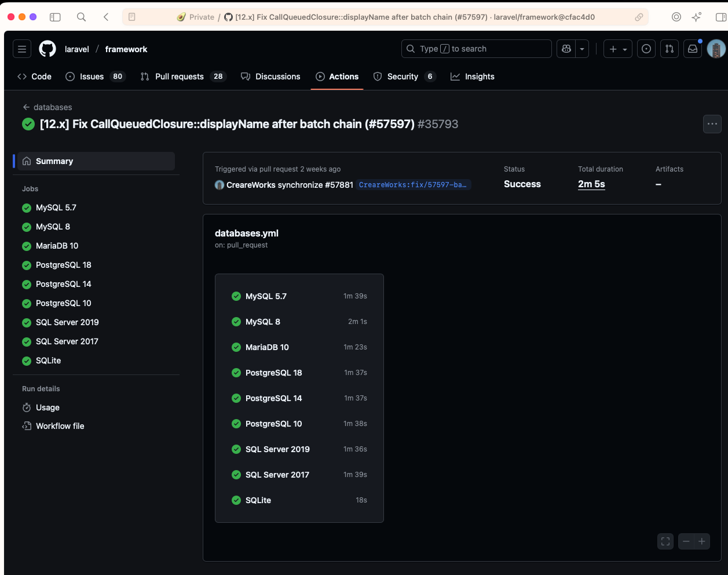The height and width of the screenshot is (575, 728).
Task: Expand the Copilot dropdown arrow
Action: (x=582, y=49)
